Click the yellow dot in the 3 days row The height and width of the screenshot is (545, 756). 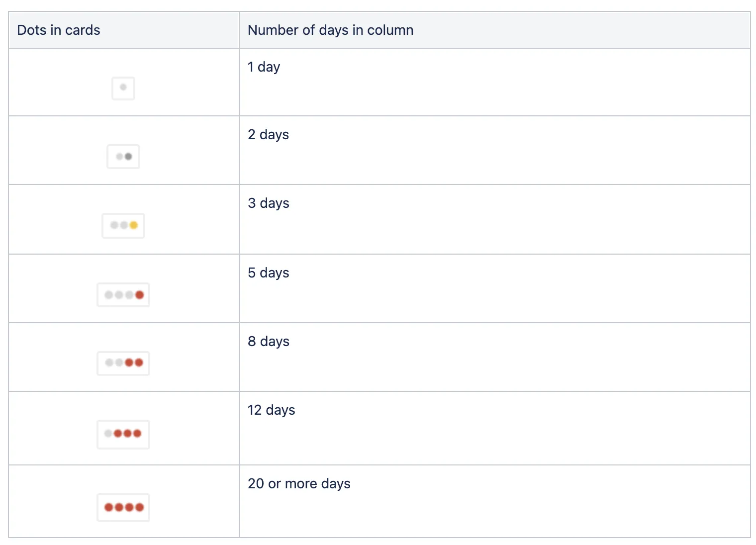pyautogui.click(x=134, y=225)
